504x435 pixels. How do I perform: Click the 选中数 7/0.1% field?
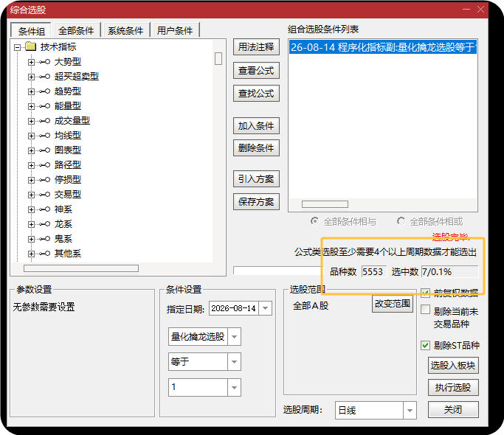(x=449, y=272)
